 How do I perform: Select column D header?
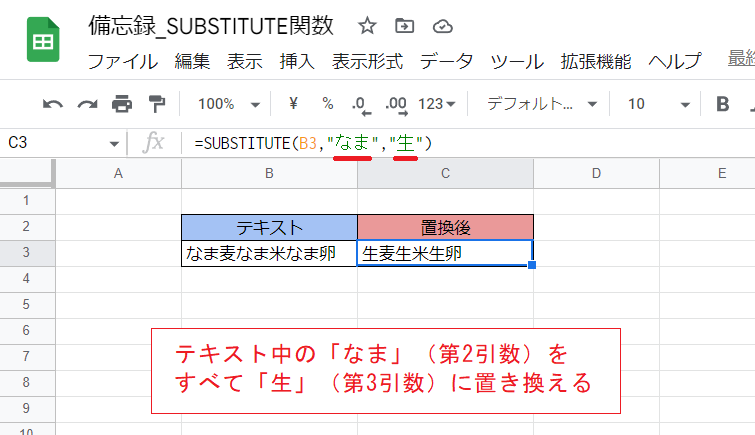click(x=596, y=173)
